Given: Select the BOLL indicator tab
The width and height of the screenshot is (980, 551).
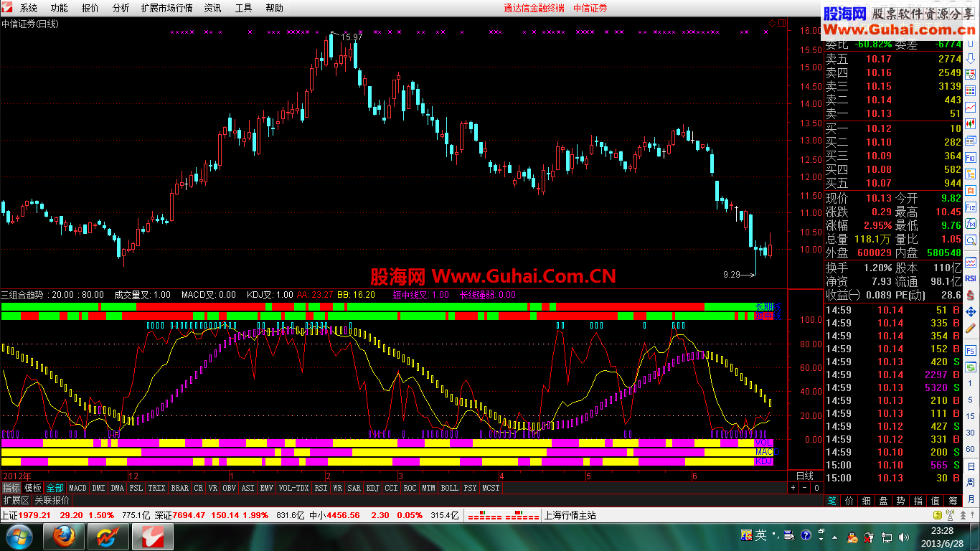Looking at the screenshot, I should coord(449,488).
